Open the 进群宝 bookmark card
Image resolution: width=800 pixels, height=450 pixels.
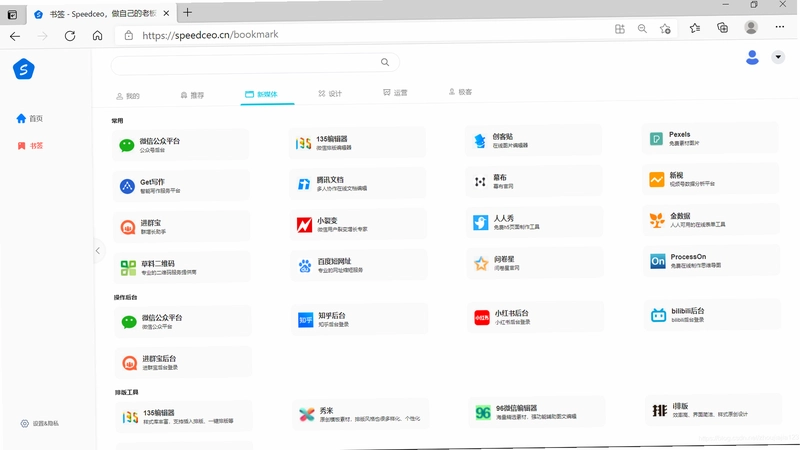coord(181,227)
